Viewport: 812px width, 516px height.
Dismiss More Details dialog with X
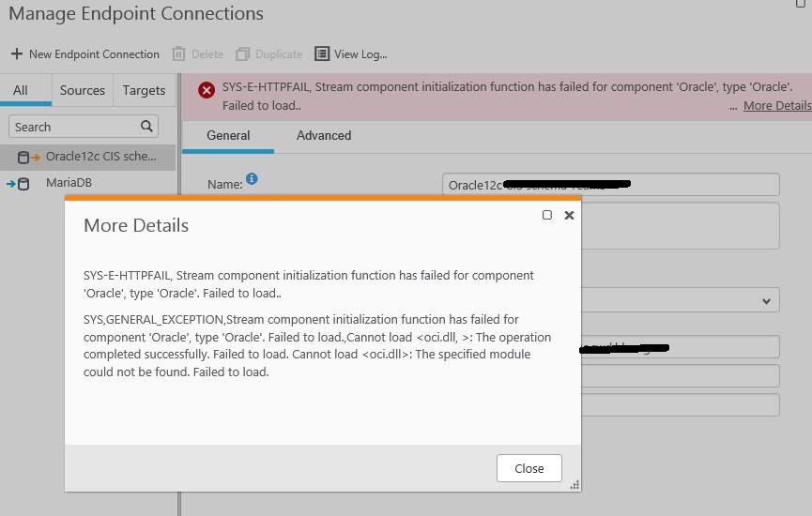(x=569, y=215)
